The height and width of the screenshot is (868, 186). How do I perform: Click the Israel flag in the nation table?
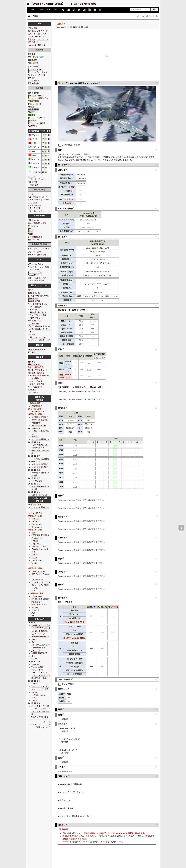click(30, 172)
